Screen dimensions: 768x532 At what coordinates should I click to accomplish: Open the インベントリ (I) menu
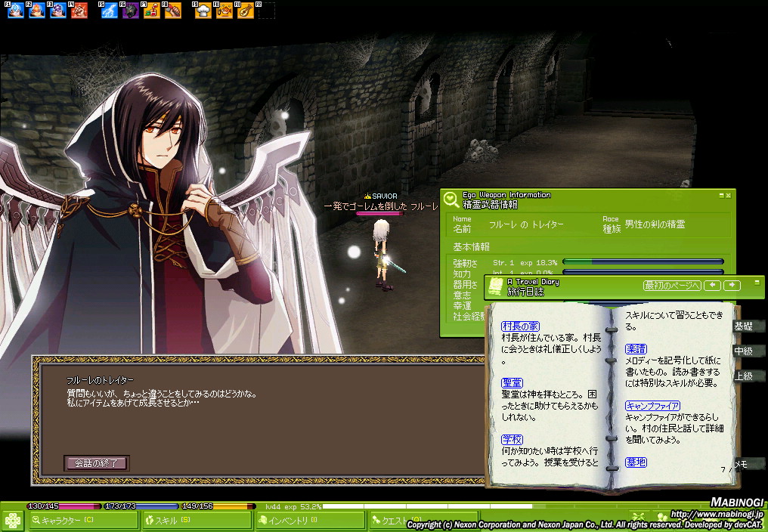point(311,520)
